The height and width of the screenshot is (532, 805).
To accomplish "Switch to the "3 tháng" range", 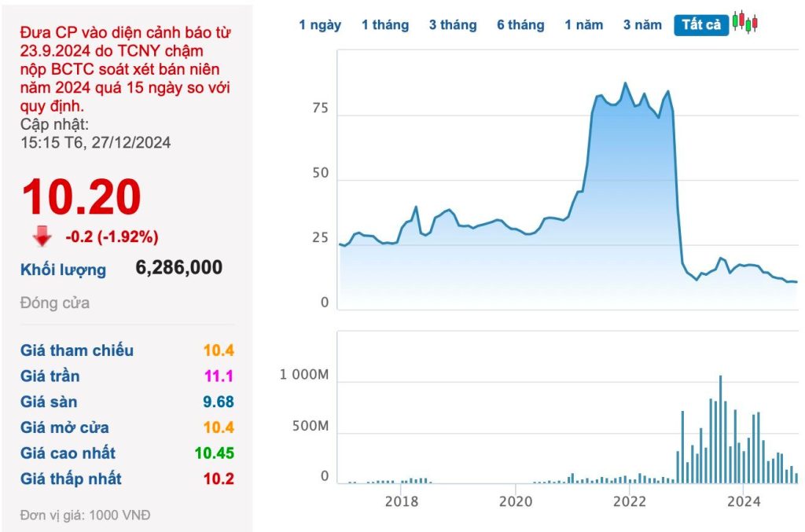I will tap(453, 25).
